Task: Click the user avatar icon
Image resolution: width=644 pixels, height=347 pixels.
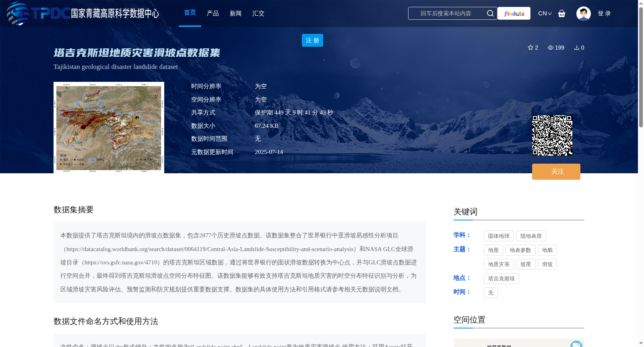Action: pos(584,13)
